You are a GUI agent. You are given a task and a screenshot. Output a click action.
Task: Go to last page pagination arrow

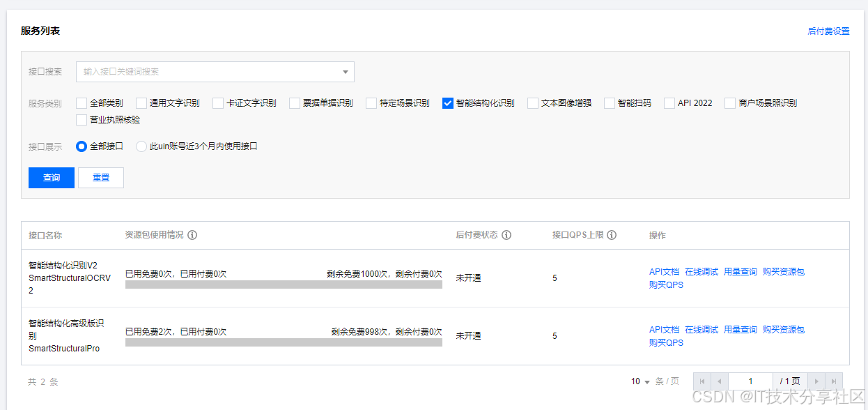[x=834, y=381]
